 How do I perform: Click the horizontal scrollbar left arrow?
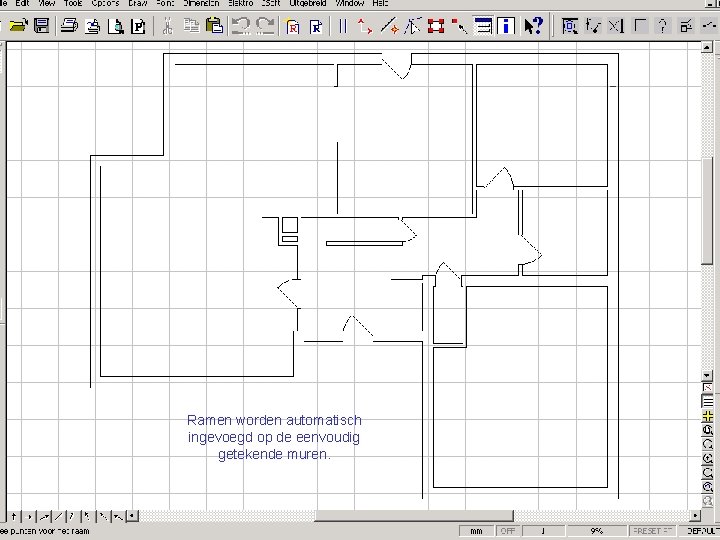[132, 516]
